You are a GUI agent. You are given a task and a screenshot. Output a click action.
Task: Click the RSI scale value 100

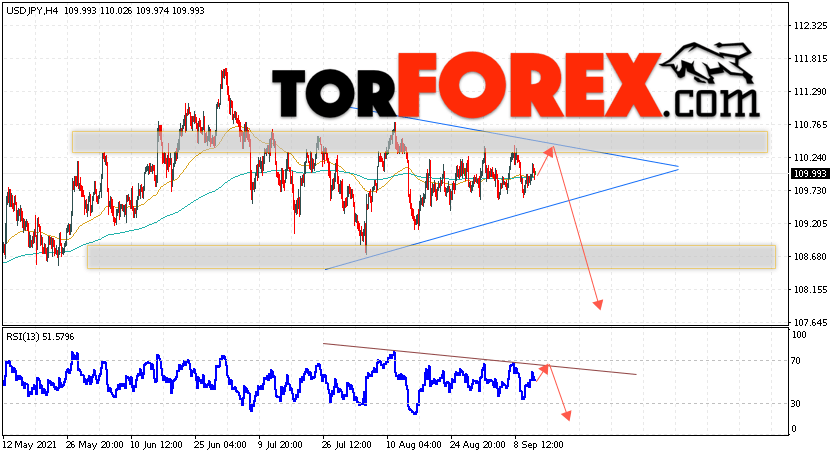[799, 335]
